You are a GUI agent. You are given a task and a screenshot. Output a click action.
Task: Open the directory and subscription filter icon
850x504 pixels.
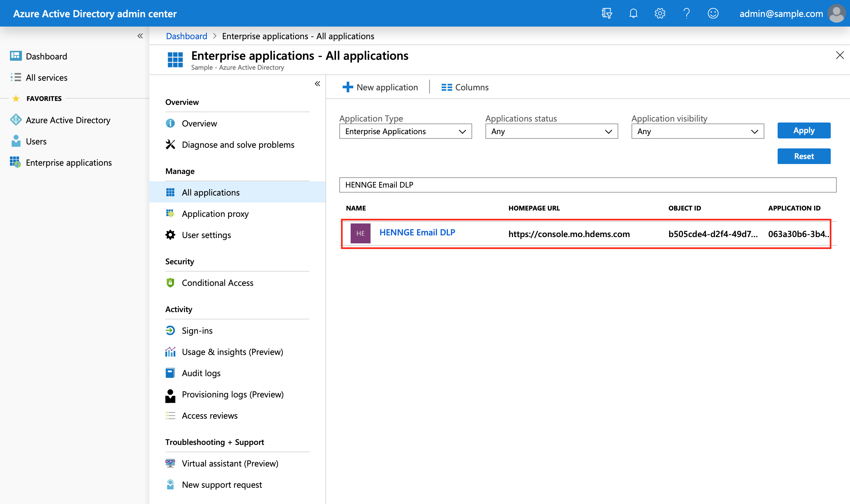(607, 14)
